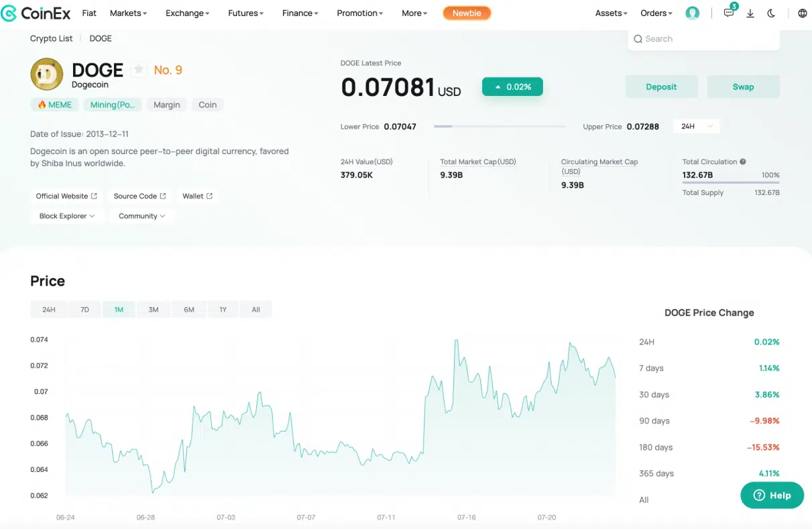Click the CoinEx logo
The width and height of the screenshot is (812, 529).
click(36, 13)
